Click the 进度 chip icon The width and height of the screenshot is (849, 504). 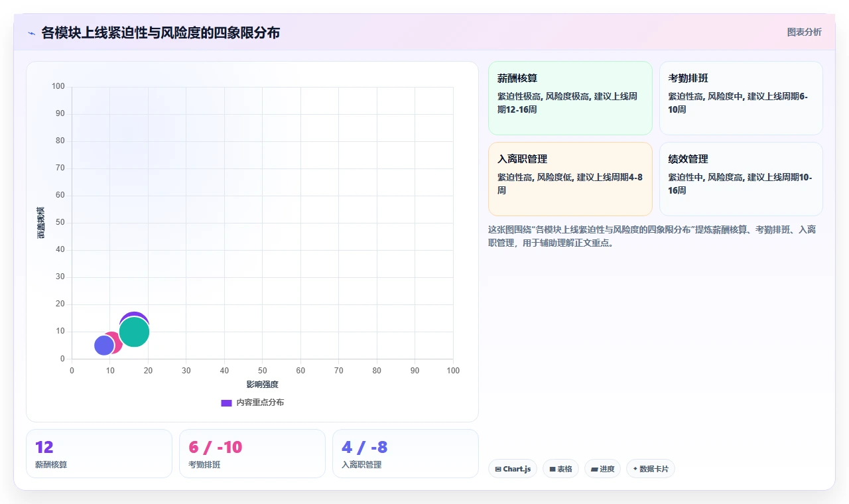[x=594, y=470]
